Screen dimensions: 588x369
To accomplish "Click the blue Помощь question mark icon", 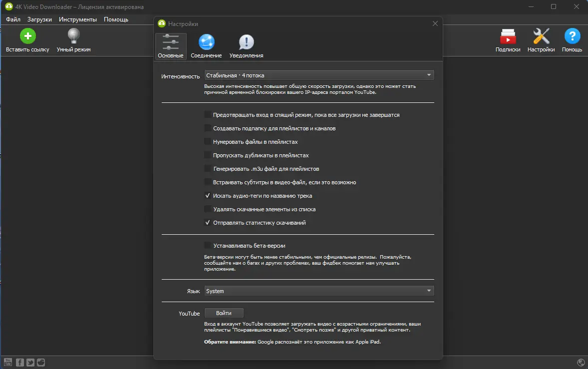I will click(x=572, y=36).
